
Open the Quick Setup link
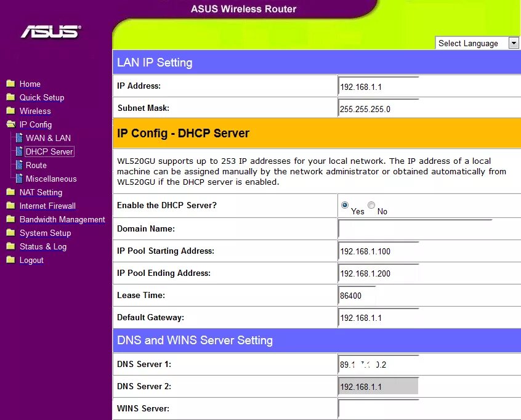tap(42, 98)
